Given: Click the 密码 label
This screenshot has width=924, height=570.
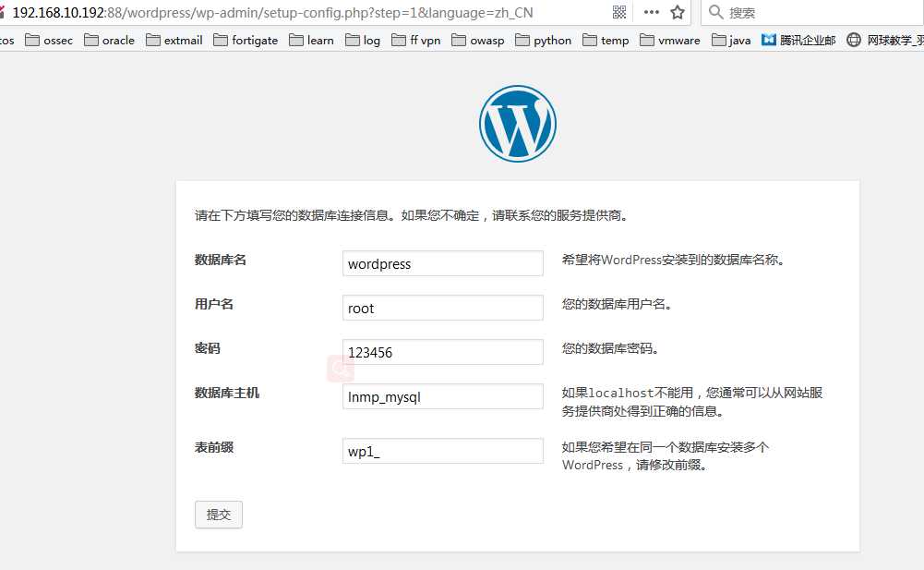Looking at the screenshot, I should (208, 348).
